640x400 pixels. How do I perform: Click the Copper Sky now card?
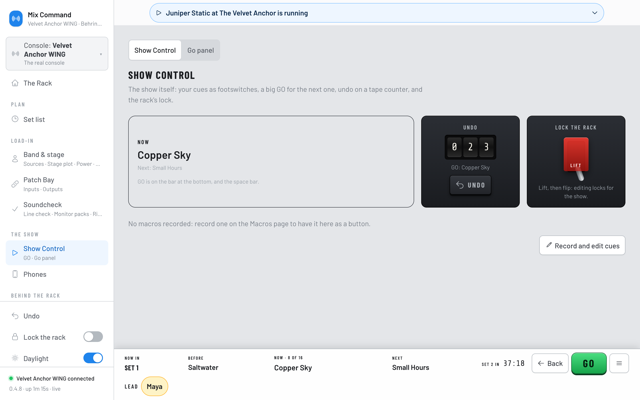tap(271, 162)
